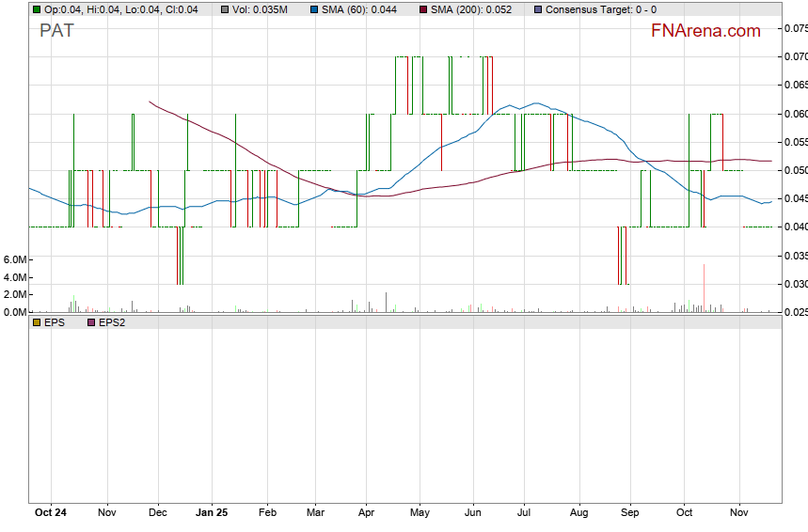Click the Oct 24 date axis label

point(50,513)
